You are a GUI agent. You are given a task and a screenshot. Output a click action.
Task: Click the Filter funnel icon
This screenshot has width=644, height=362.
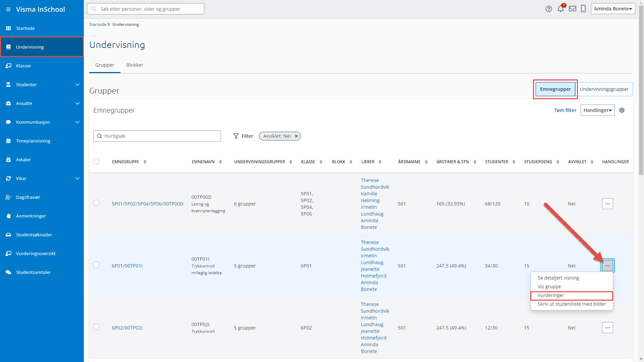tap(236, 136)
